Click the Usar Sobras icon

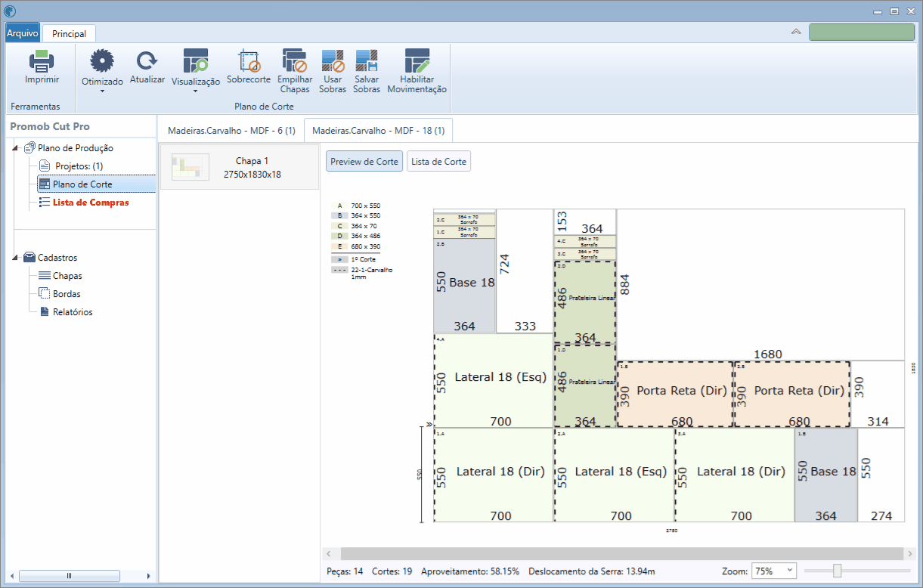(x=333, y=60)
